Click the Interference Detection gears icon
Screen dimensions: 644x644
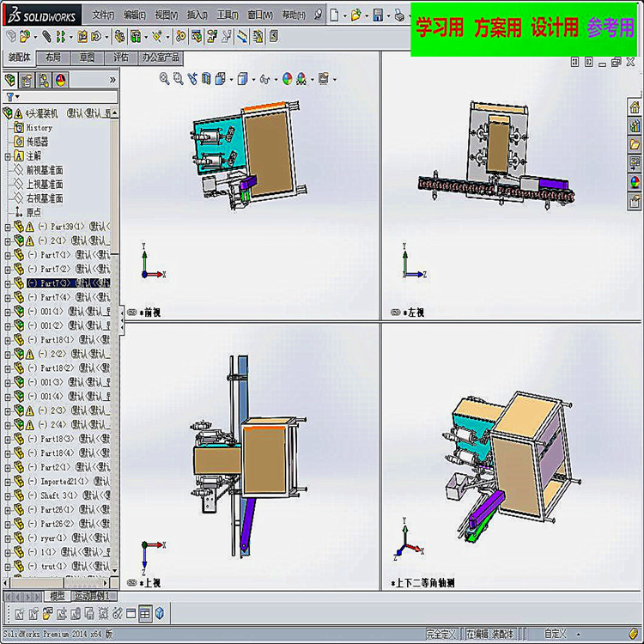[x=180, y=37]
